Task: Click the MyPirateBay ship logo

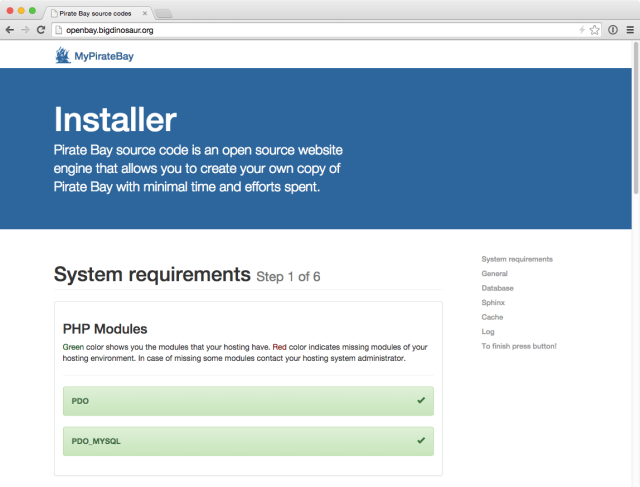Action: (x=63, y=56)
